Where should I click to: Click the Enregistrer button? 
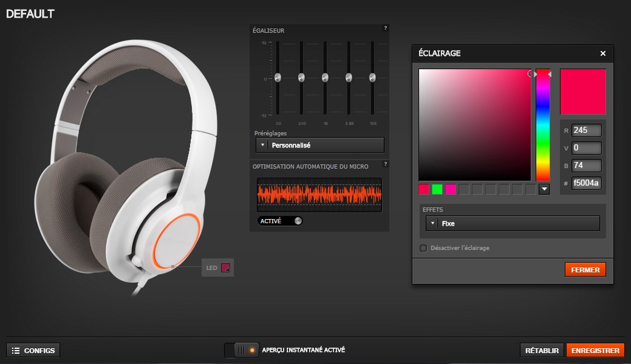tap(595, 351)
